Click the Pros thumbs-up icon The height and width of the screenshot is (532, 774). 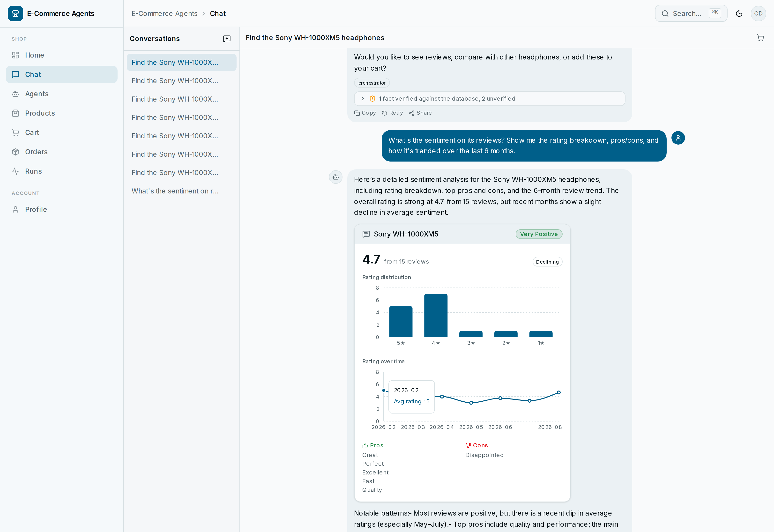click(x=365, y=445)
